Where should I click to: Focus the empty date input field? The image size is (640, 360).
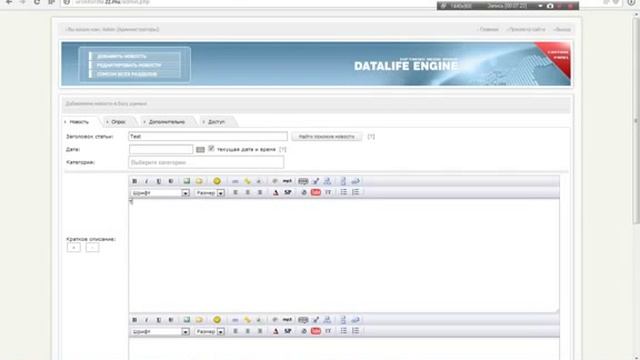(161, 149)
